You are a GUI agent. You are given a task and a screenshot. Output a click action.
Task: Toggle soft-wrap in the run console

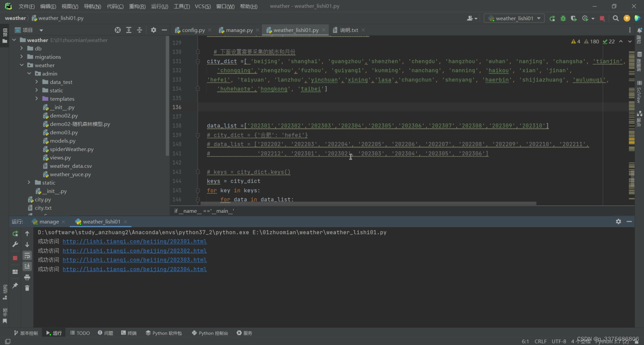click(27, 256)
